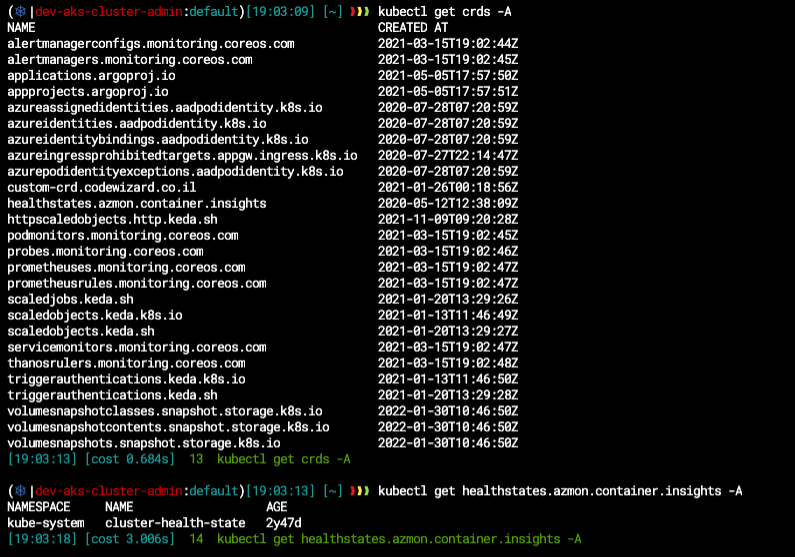Click timestamp 2020-05-12T12:38:09Z

tap(448, 203)
